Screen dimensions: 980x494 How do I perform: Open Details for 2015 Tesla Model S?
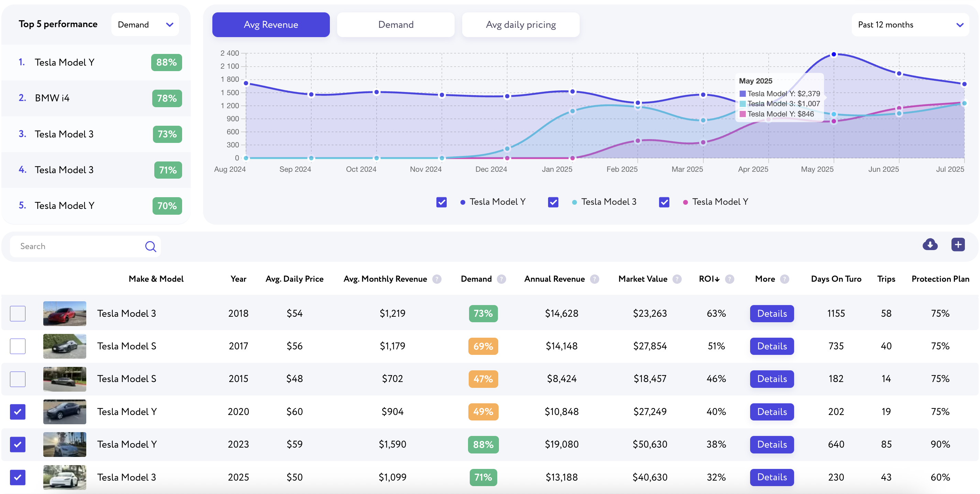[772, 379]
